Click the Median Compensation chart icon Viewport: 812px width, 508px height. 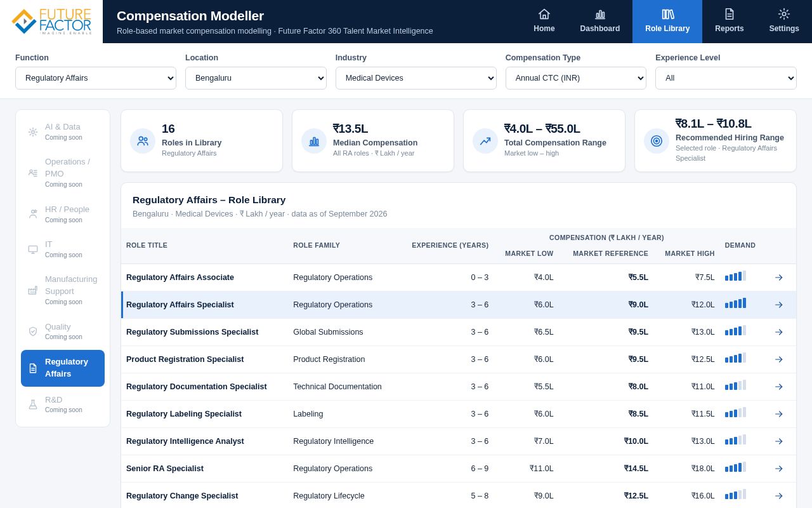tap(314, 141)
